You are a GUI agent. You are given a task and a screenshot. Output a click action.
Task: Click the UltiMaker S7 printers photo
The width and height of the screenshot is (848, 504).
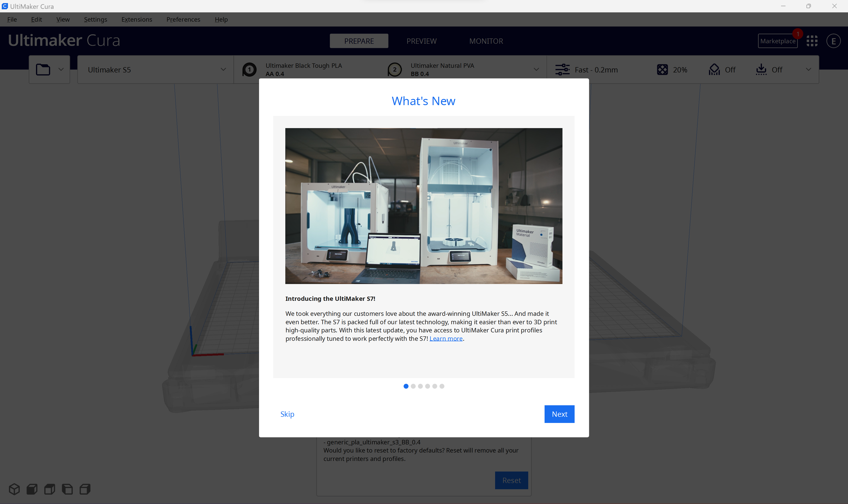pyautogui.click(x=424, y=206)
